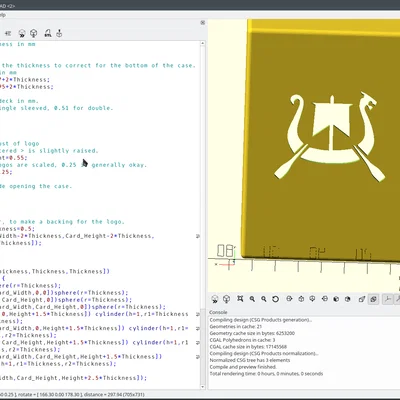Click code comment 'to make a backing for the logo'
This screenshot has height=400, width=400.
point(67,222)
